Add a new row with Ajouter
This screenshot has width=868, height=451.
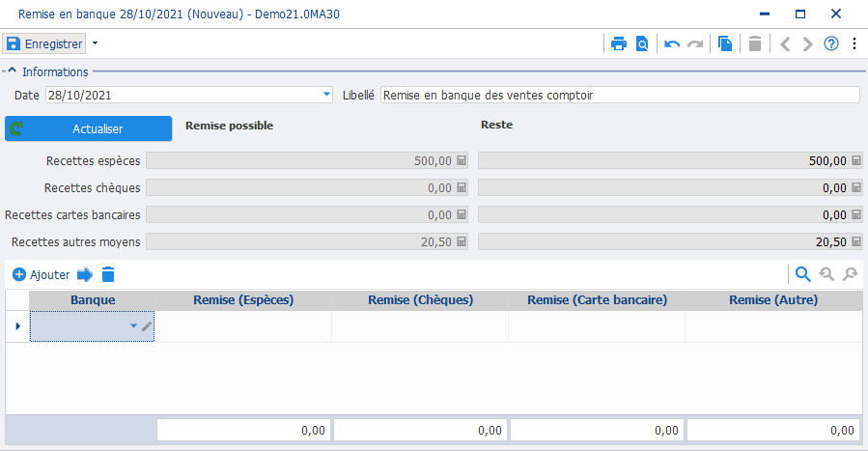coord(42,274)
